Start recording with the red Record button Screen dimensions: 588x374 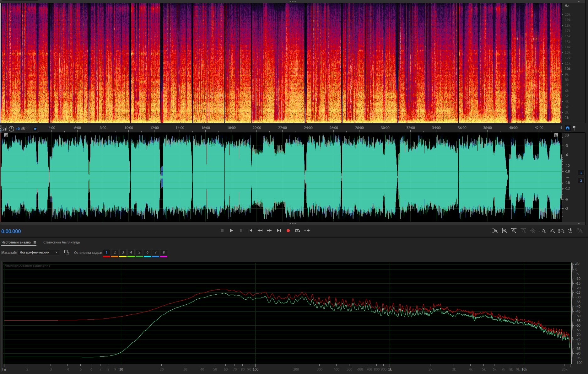[x=288, y=231]
